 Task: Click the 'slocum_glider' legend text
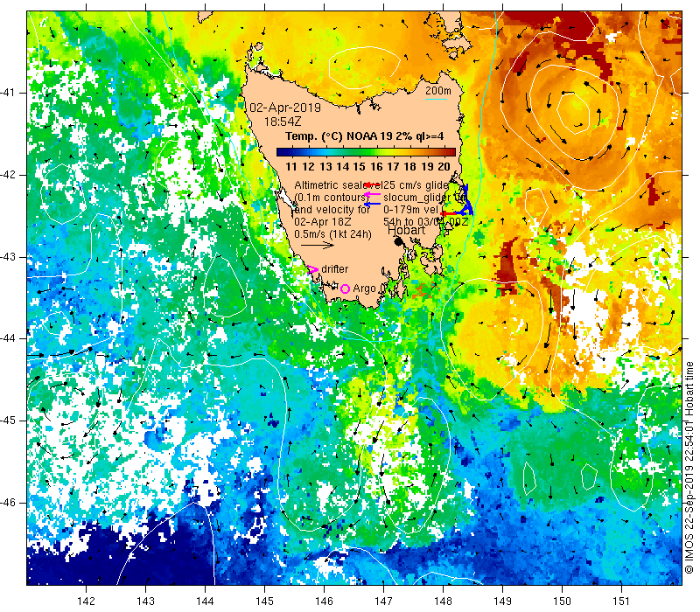point(417,198)
